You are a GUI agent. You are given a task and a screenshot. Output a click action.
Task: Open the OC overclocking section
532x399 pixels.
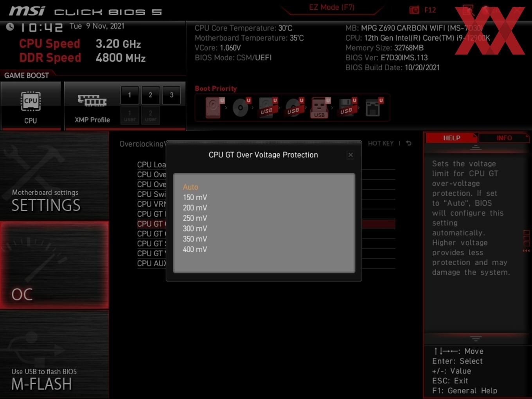[54, 265]
